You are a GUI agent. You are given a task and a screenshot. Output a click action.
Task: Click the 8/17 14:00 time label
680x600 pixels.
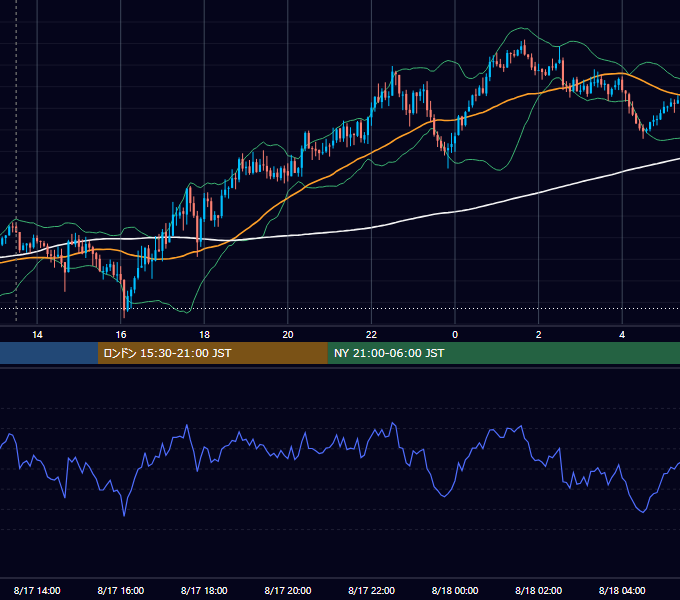37,590
